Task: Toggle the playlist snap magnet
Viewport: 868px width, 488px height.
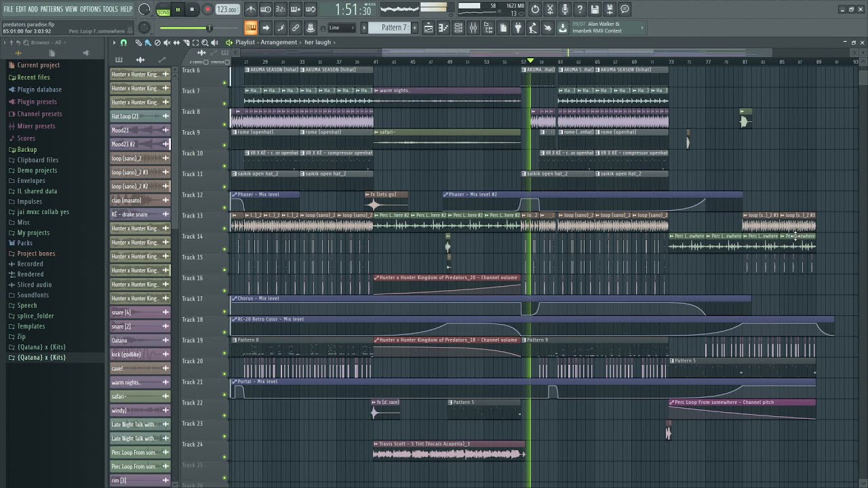Action: (x=123, y=43)
